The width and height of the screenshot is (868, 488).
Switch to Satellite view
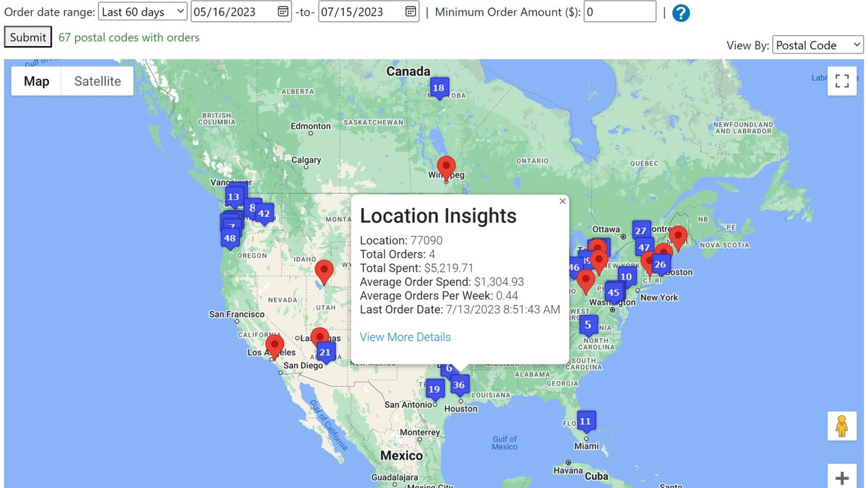coord(97,81)
